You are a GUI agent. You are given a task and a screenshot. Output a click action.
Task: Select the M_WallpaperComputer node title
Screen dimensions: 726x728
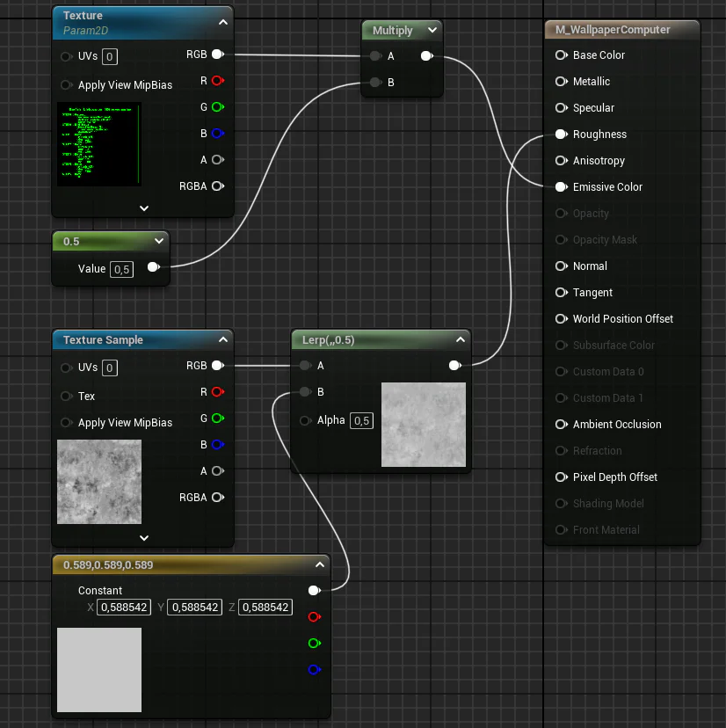click(613, 30)
